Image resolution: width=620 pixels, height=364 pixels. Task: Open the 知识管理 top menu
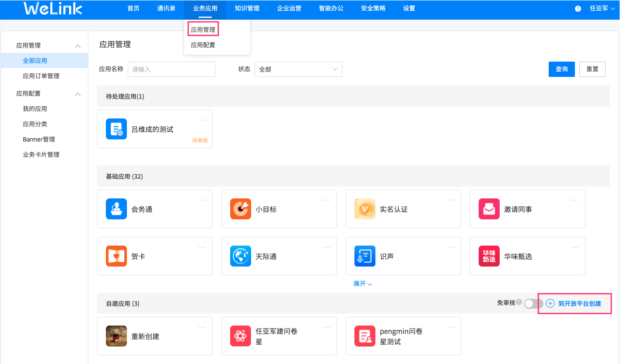pyautogui.click(x=247, y=8)
